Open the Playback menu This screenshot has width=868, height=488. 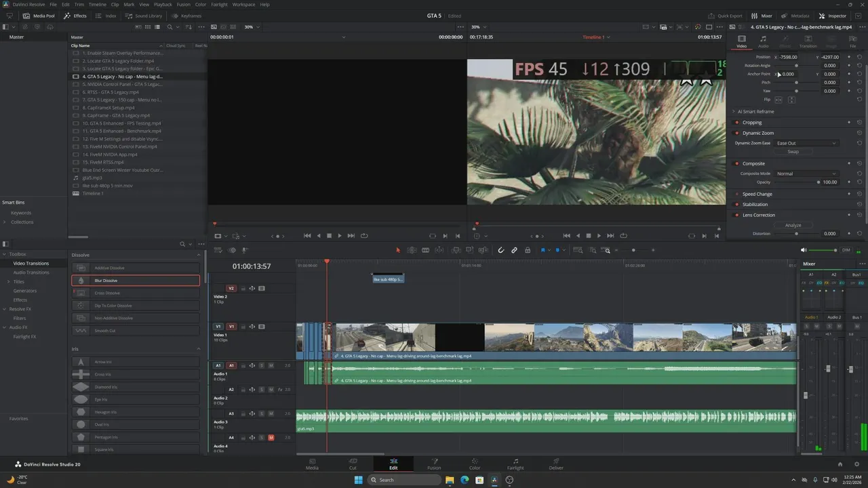click(163, 5)
